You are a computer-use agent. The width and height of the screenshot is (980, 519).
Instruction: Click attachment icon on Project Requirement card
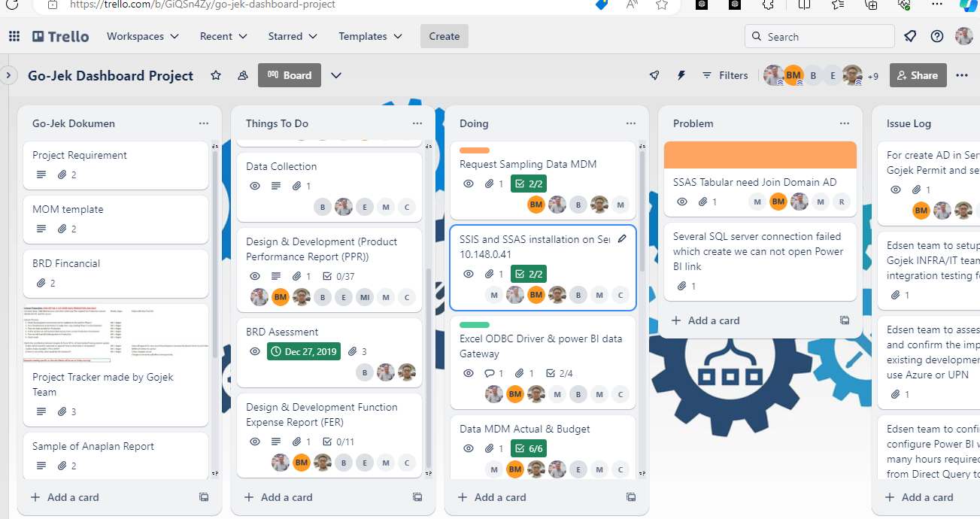pyautogui.click(x=62, y=175)
